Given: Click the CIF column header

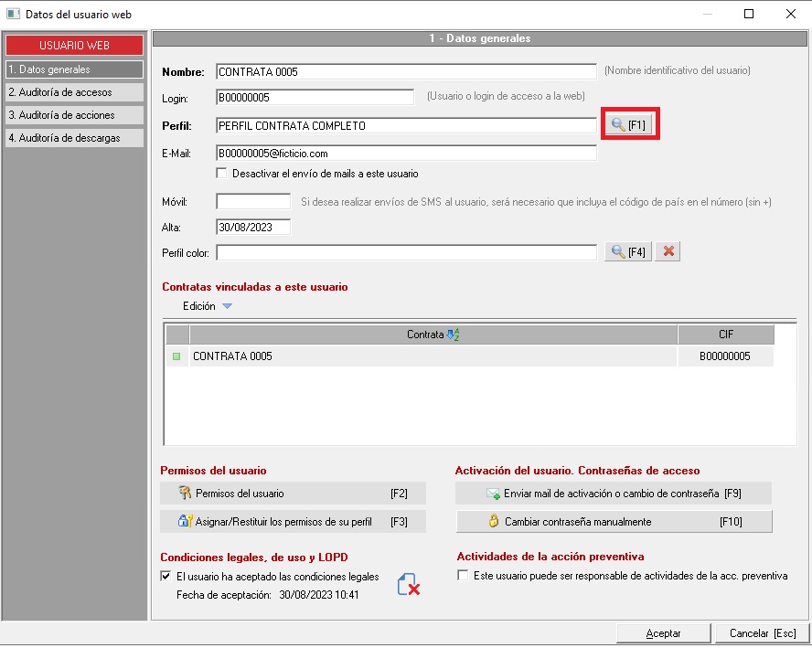Looking at the screenshot, I should pos(725,335).
